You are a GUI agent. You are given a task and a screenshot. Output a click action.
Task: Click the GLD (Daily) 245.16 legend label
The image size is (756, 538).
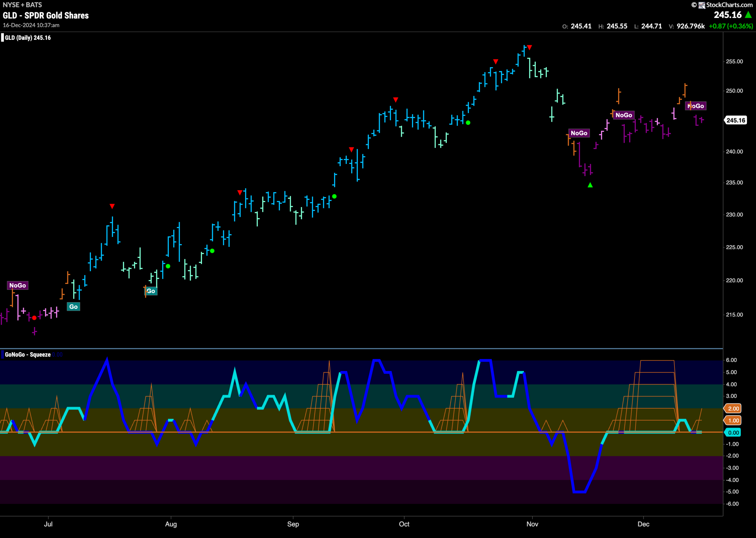click(x=28, y=38)
